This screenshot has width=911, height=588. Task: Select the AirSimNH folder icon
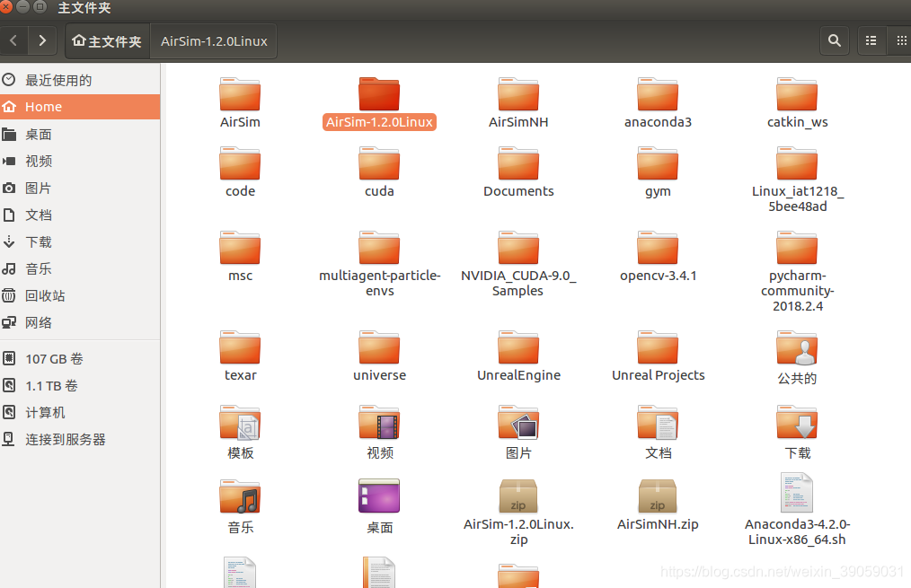point(518,94)
